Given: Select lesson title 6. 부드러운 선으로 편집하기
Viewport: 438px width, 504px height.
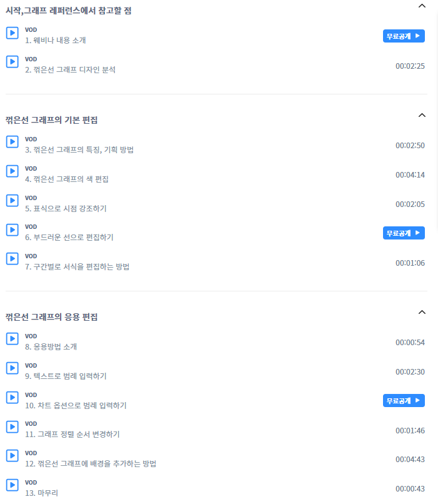Looking at the screenshot, I should [x=69, y=238].
